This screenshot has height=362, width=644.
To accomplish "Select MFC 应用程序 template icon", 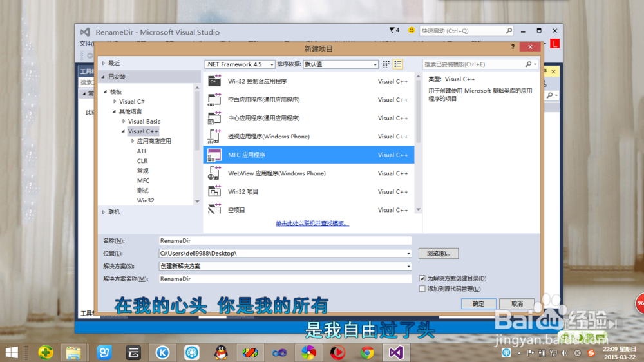I will (214, 155).
